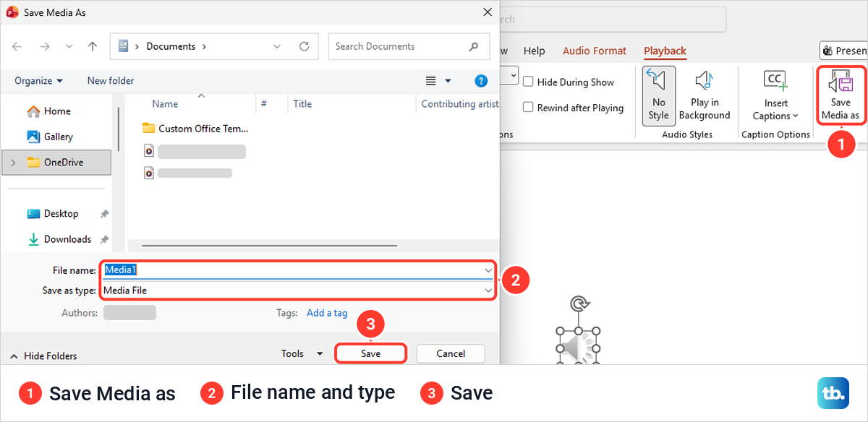Expand Insert Captions dropdown arrow

coord(796,116)
